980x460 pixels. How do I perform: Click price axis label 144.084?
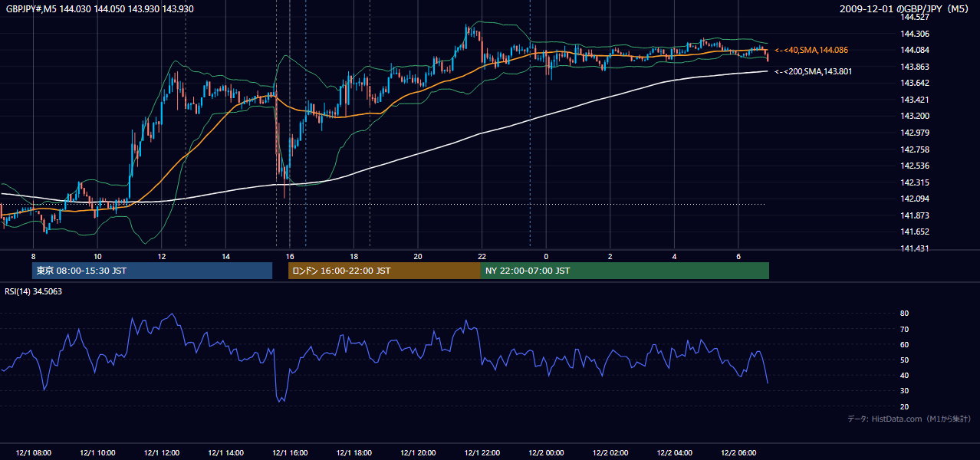915,50
